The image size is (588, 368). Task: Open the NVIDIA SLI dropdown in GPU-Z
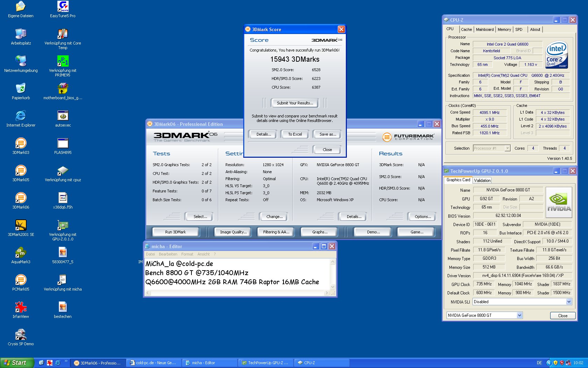click(x=569, y=302)
